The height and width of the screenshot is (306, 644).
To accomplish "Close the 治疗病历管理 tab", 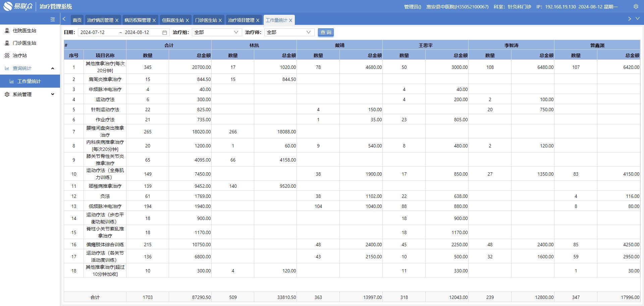I will click(x=117, y=20).
